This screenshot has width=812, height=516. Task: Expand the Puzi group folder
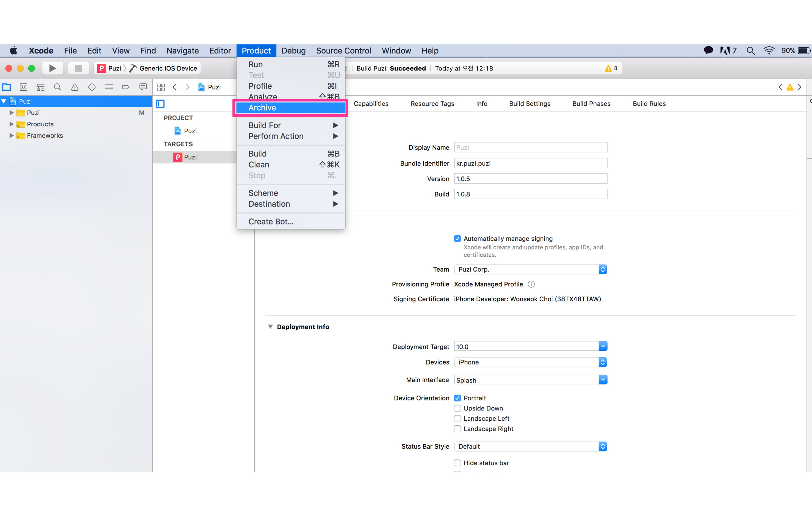(x=12, y=113)
